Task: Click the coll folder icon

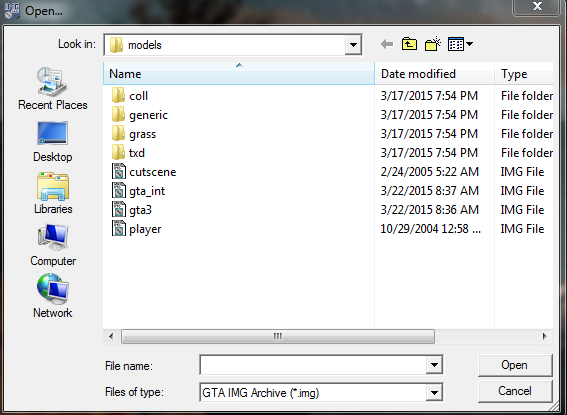Action: click(x=118, y=95)
